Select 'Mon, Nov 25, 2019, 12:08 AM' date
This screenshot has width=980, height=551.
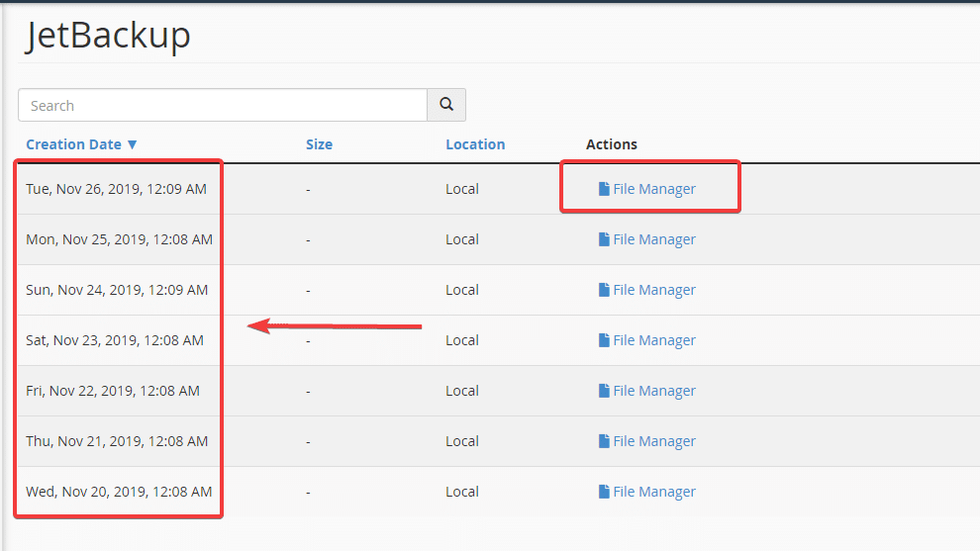pyautogui.click(x=120, y=239)
